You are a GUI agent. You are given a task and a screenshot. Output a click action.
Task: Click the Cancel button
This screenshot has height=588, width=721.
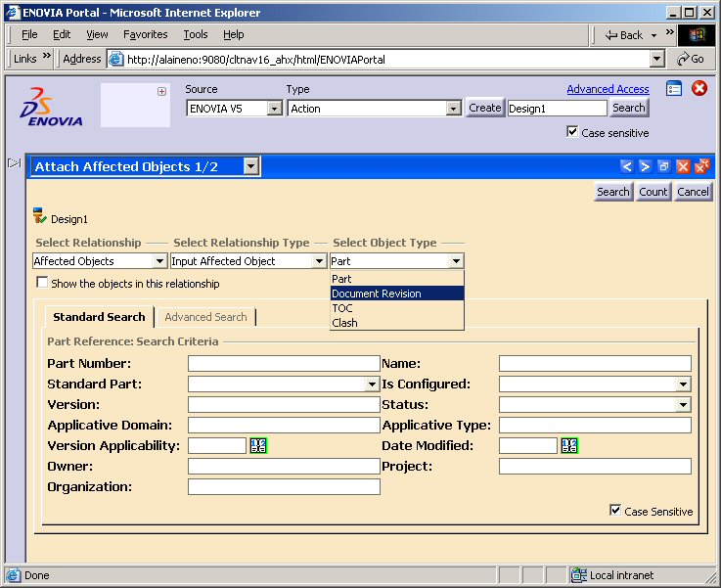click(693, 192)
